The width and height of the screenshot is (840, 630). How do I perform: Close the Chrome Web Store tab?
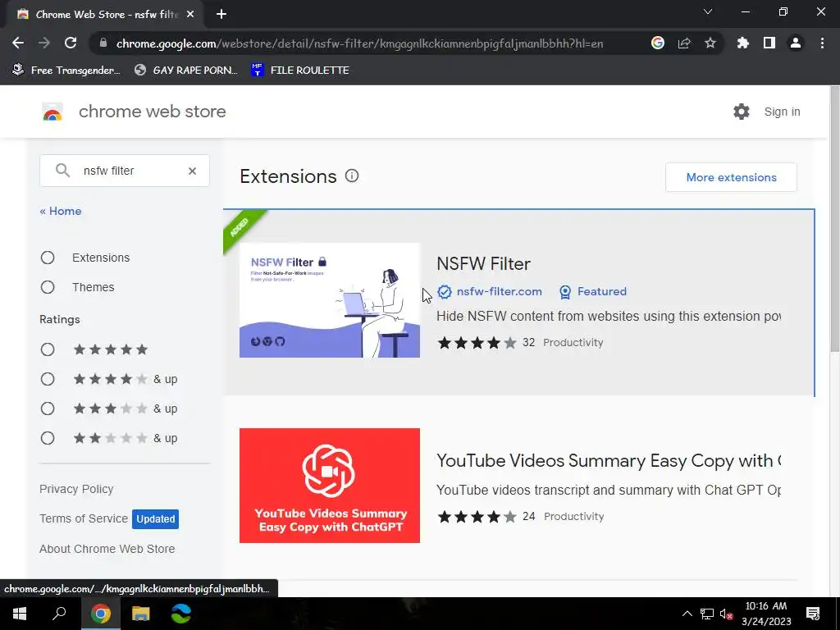[x=190, y=15]
